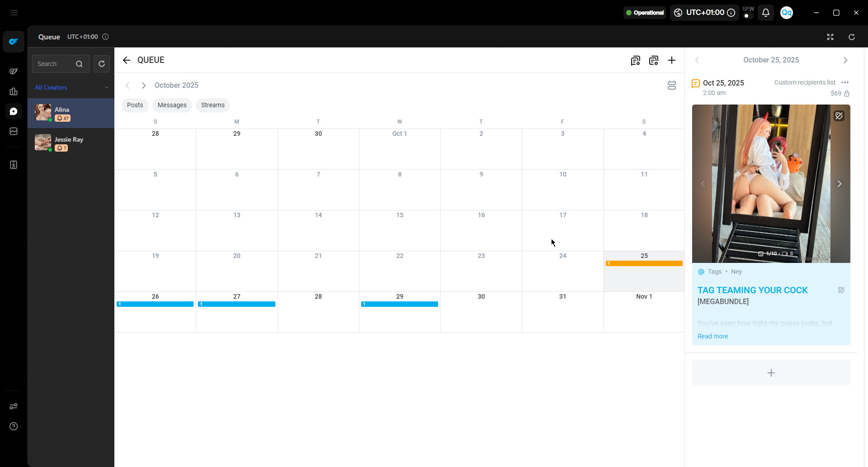Screen dimensions: 868x467
Task: Filter queue by Messages
Action: point(172,105)
